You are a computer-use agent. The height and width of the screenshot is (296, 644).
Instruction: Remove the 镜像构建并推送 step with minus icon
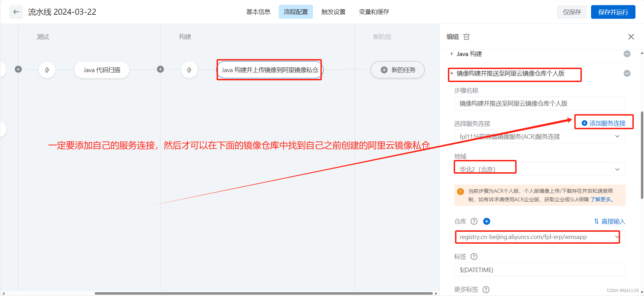click(x=627, y=73)
